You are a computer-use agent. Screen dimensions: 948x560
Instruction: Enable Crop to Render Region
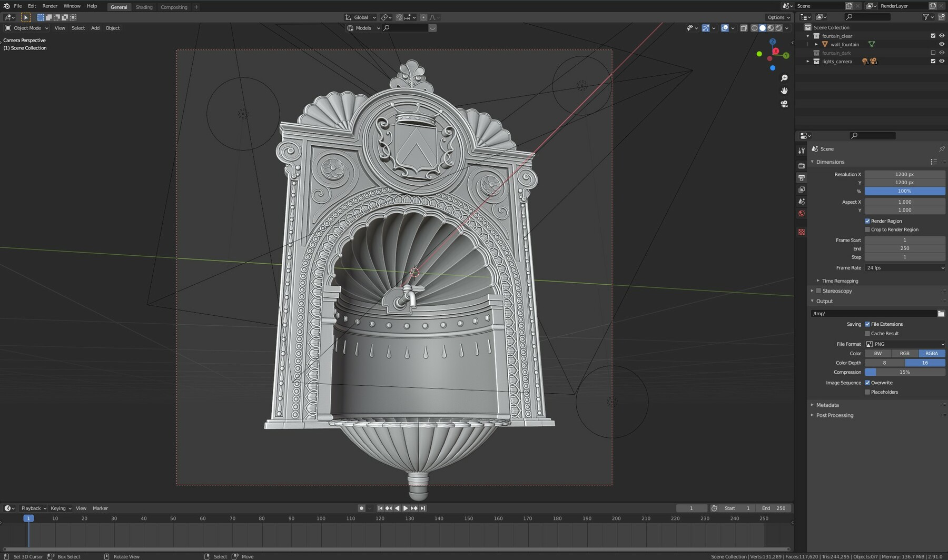867,229
